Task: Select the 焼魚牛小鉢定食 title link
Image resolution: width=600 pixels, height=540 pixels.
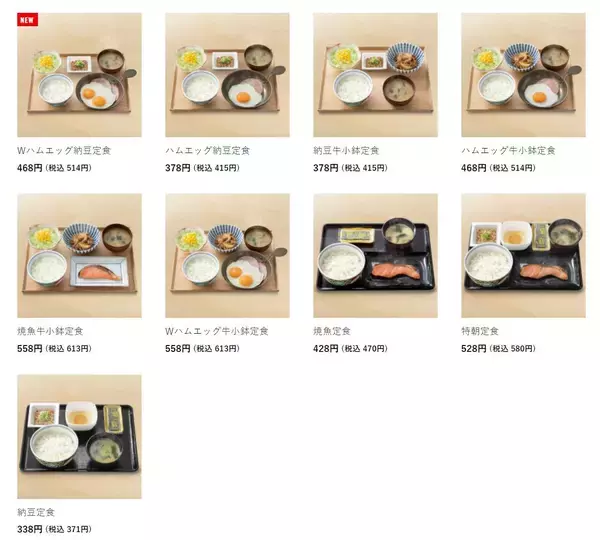Action: pos(50,331)
